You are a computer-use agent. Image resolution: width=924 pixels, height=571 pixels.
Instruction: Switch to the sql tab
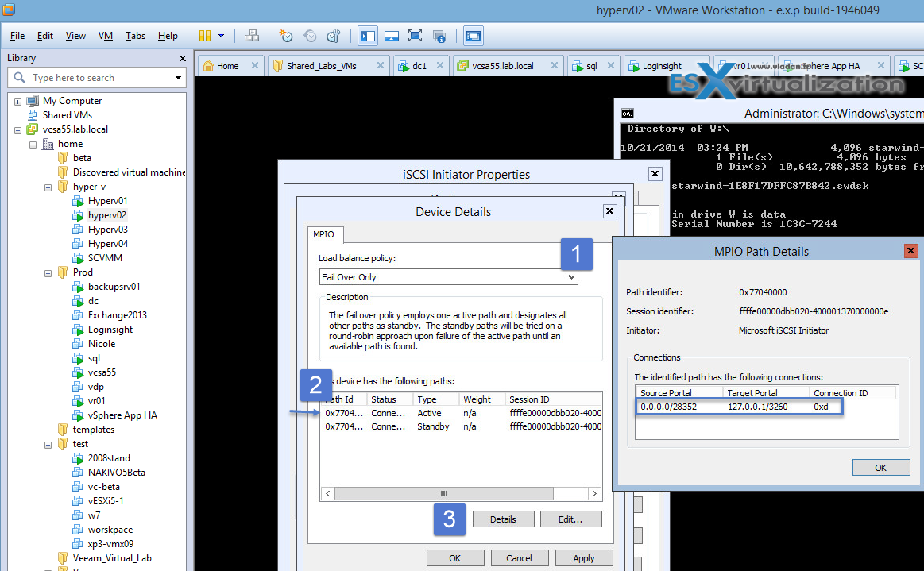592,66
